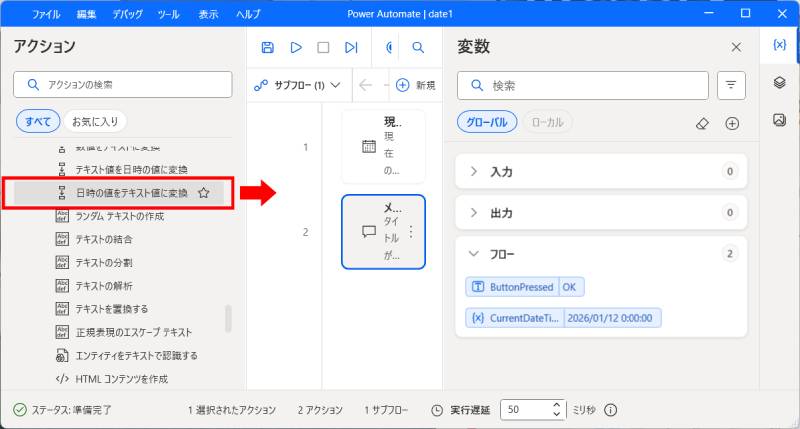The height and width of the screenshot is (429, 800).
Task: Open the variables filter button
Action: click(x=731, y=85)
